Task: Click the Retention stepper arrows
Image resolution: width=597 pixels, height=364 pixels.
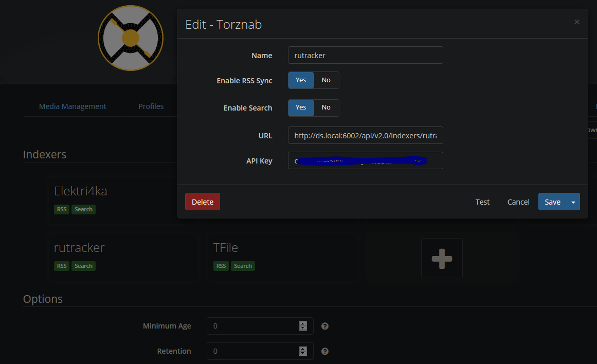Action: pyautogui.click(x=303, y=351)
